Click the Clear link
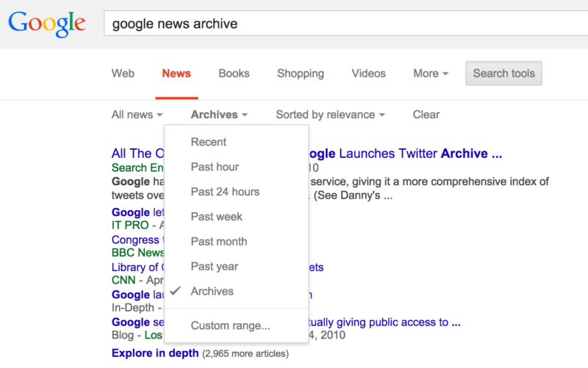Image resolution: width=588 pixels, height=368 pixels. [x=426, y=115]
